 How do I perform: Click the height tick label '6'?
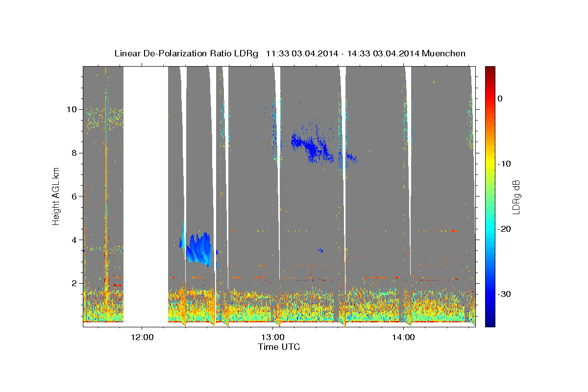[x=74, y=196]
